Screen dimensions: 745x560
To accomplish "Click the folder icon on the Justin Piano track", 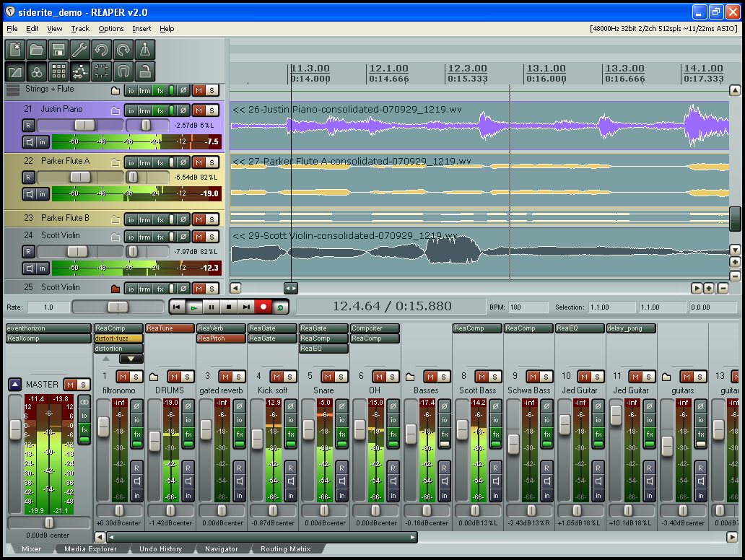I will coord(116,111).
